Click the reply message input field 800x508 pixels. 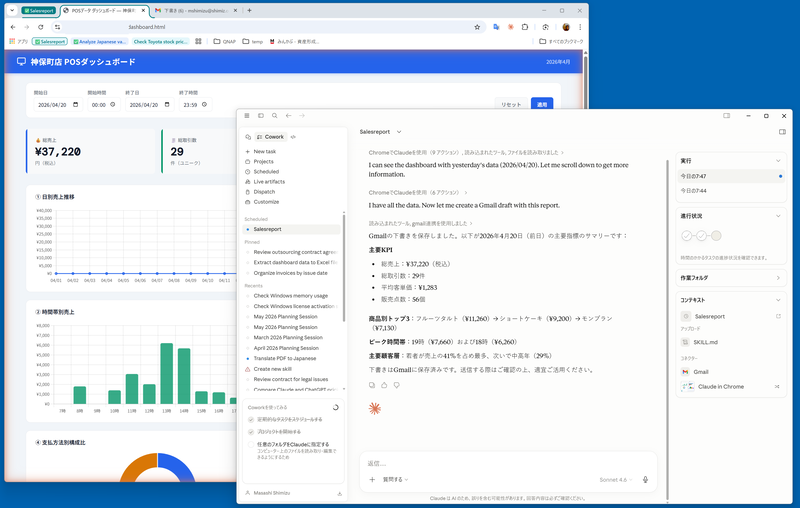pyautogui.click(x=508, y=463)
